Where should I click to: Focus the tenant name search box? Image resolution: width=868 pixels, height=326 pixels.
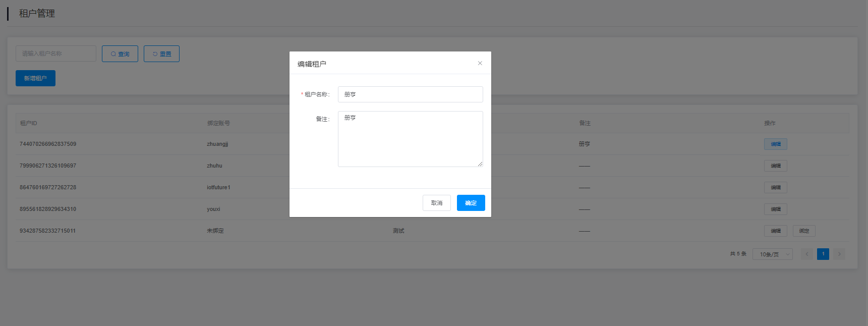point(56,53)
